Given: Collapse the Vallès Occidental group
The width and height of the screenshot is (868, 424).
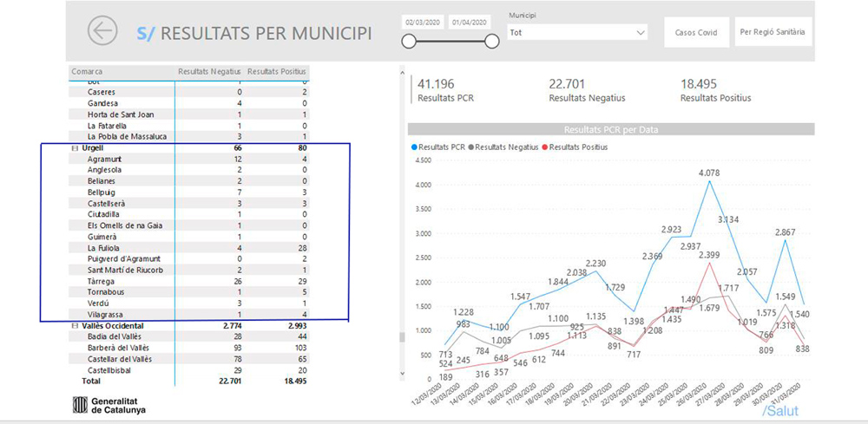Looking at the screenshot, I should (75, 325).
